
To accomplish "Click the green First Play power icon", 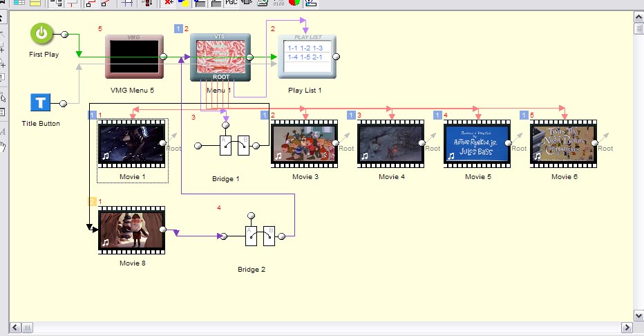I will tap(41, 34).
